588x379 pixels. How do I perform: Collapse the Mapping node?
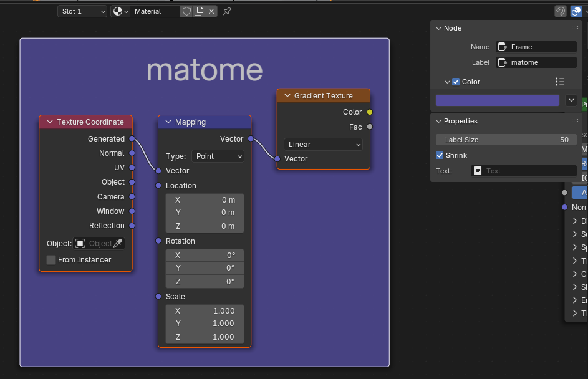pos(168,122)
